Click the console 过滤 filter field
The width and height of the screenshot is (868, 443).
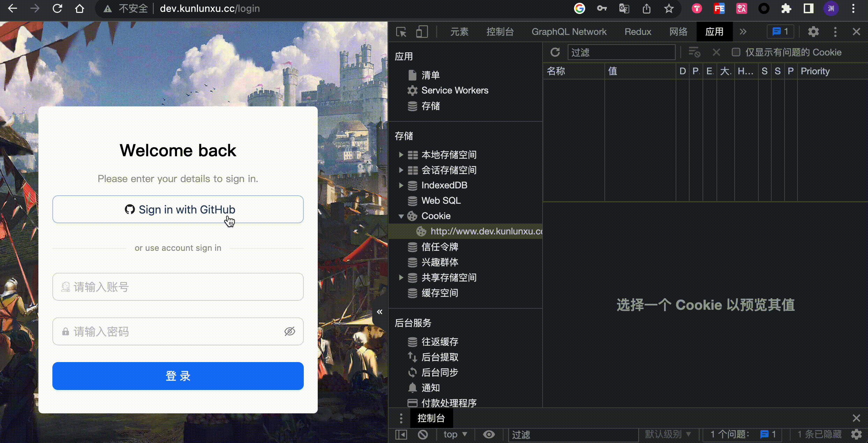(573, 435)
